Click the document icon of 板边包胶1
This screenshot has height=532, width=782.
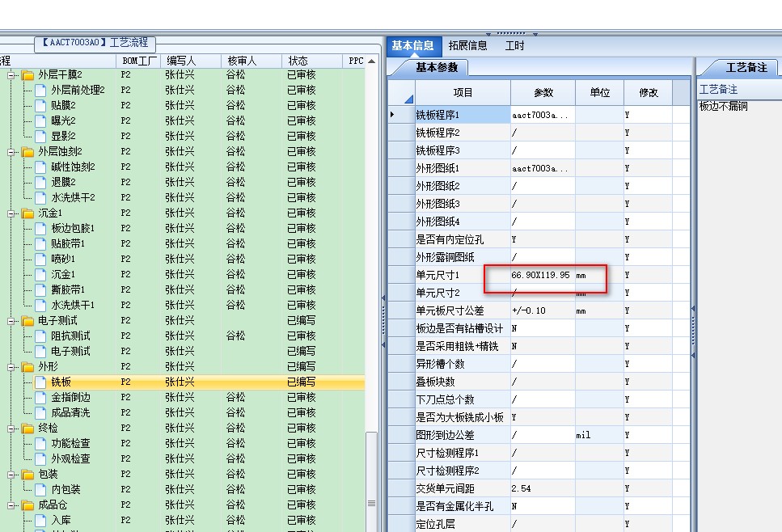coord(41,228)
